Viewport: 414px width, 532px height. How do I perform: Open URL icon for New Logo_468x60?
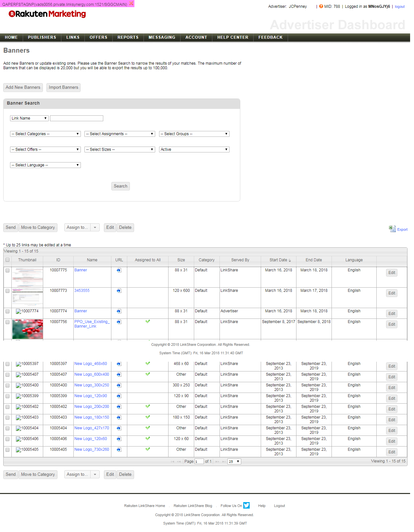pos(119,364)
